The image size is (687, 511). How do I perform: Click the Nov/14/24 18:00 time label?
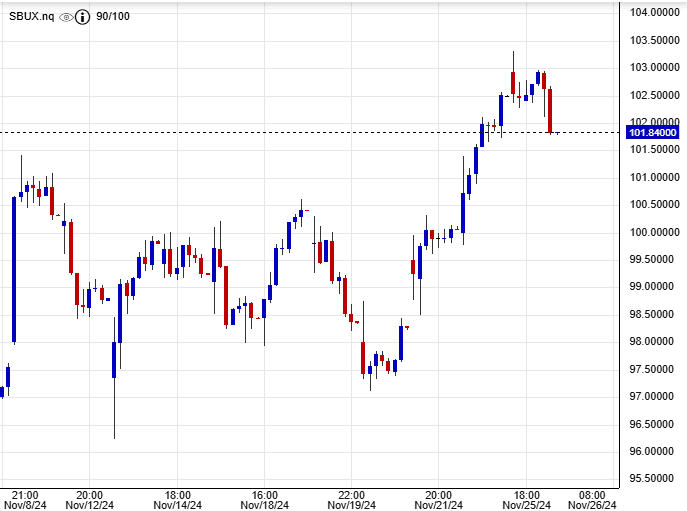(178, 500)
